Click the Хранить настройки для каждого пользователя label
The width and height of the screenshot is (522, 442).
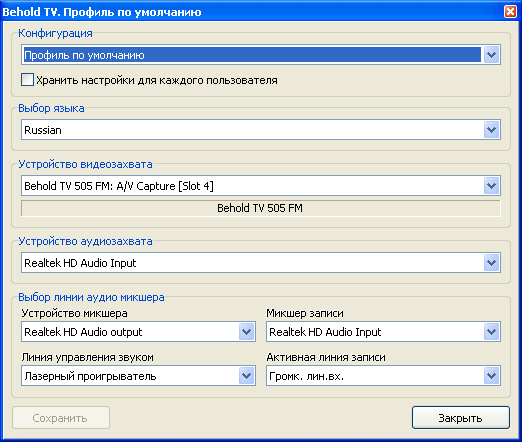[157, 80]
